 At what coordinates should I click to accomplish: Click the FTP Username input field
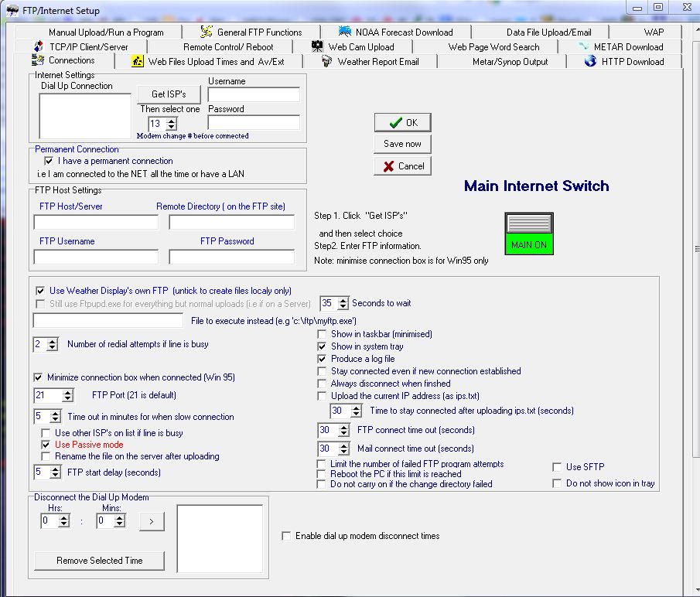96,257
